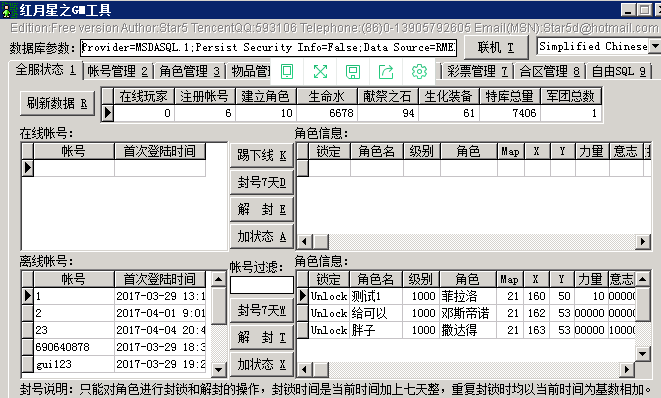Viewport: 661px width, 398px height.
Task: Switch to the 全服状态 1 tab
Action: 46,70
